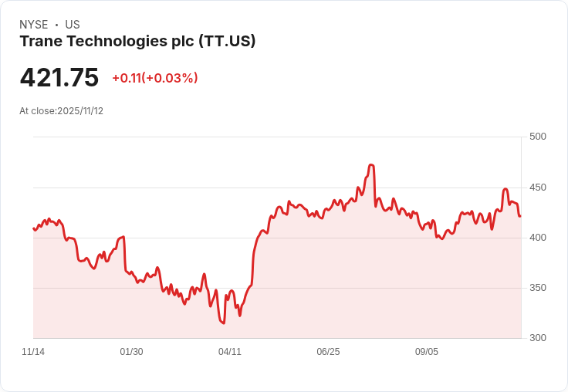The height and width of the screenshot is (392, 568).
Task: Click the rightmost end point of price line
Action: point(520,216)
